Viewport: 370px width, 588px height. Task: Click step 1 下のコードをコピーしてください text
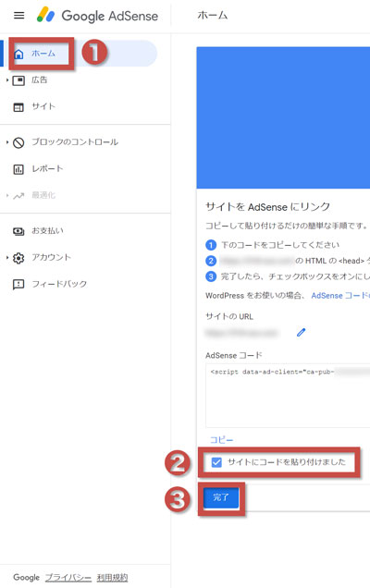(x=280, y=245)
